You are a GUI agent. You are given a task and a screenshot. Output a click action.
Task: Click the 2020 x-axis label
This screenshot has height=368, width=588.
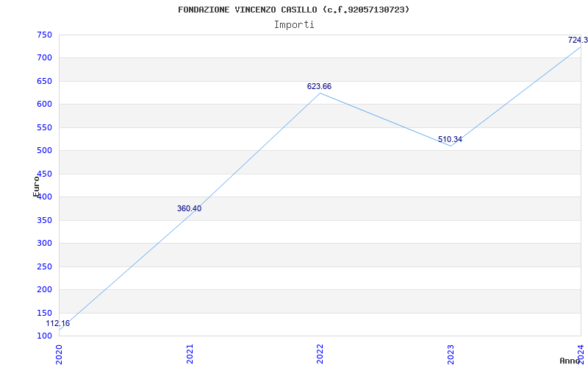point(59,354)
